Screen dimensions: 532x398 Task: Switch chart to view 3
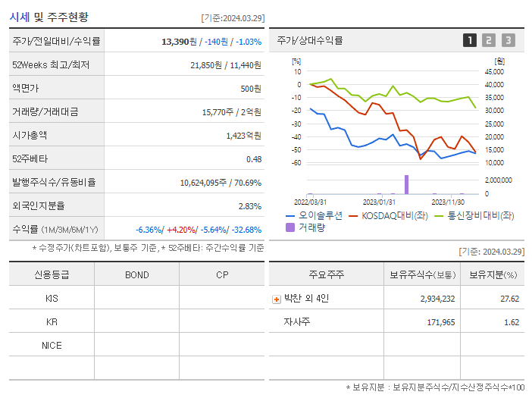[x=509, y=40]
